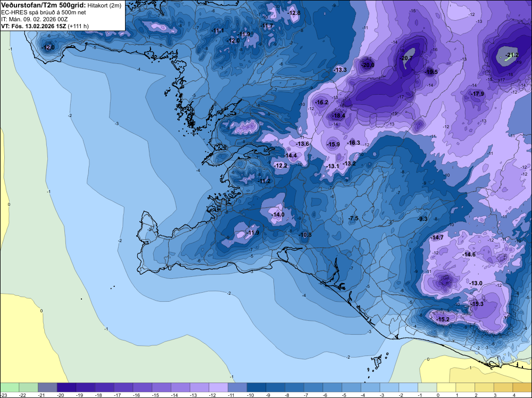The image size is (532, 398).
Task: Click the -11.1 temperature label
Action: click(x=218, y=30)
